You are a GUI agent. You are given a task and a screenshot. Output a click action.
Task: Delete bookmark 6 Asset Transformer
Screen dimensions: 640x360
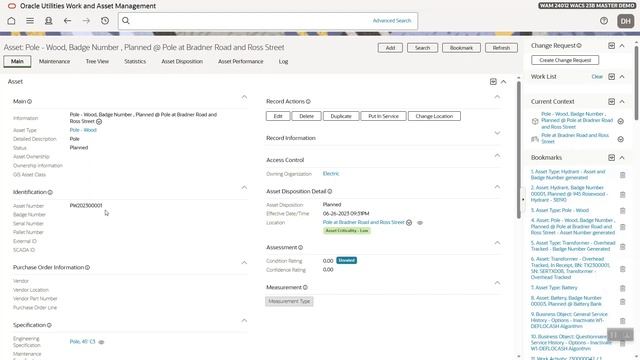622,269
